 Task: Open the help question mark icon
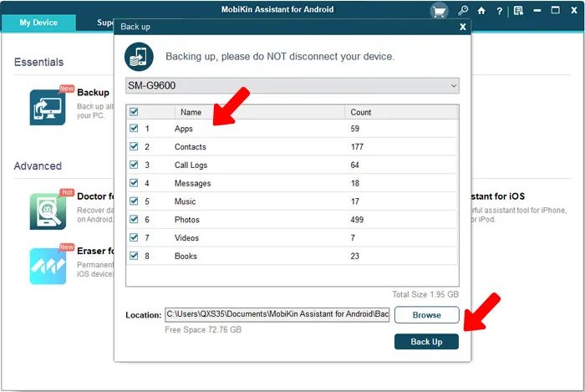(499, 11)
